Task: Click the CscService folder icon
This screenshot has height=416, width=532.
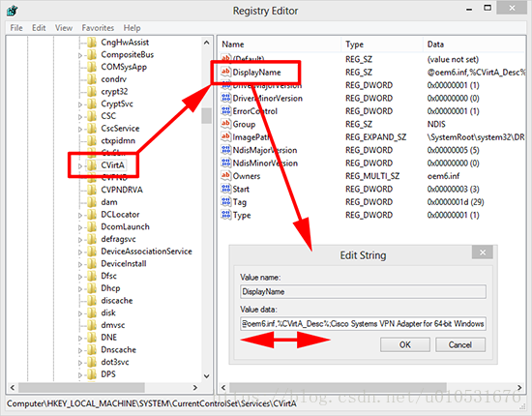Action: point(92,129)
